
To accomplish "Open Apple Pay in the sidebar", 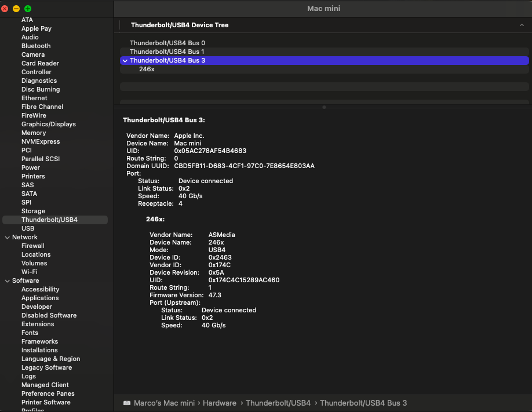I will (x=37, y=28).
